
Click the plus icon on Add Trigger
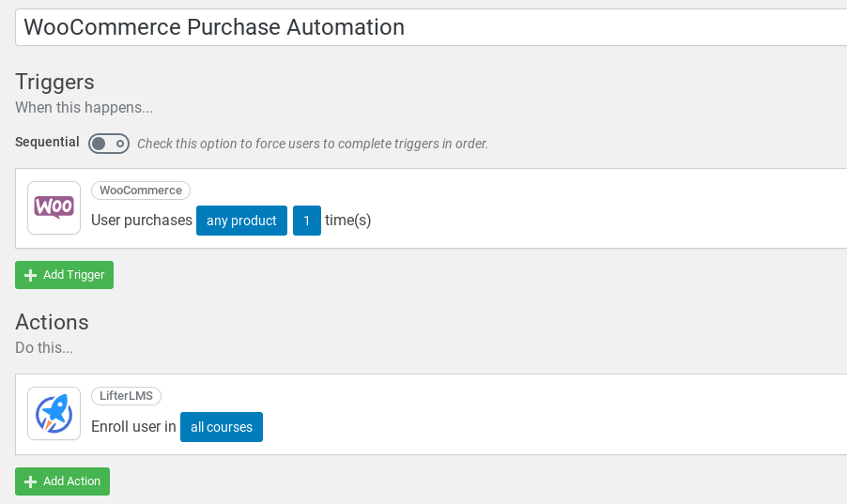(x=31, y=275)
